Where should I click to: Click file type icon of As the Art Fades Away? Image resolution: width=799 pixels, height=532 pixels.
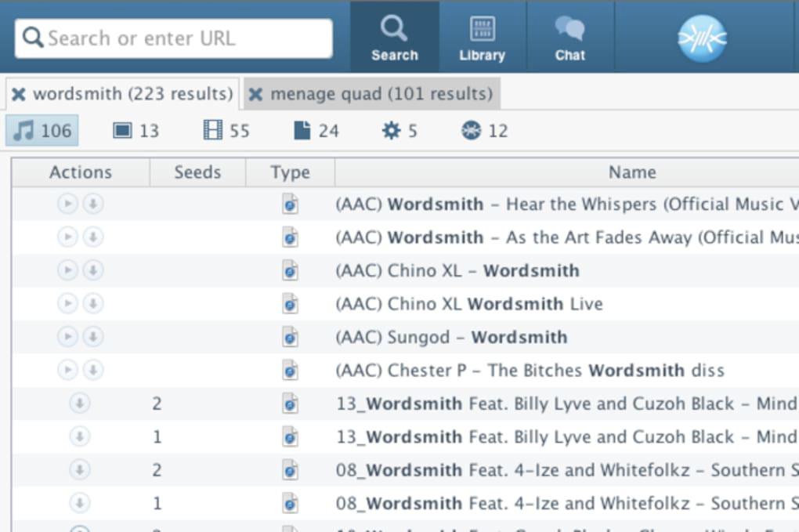[x=290, y=237]
